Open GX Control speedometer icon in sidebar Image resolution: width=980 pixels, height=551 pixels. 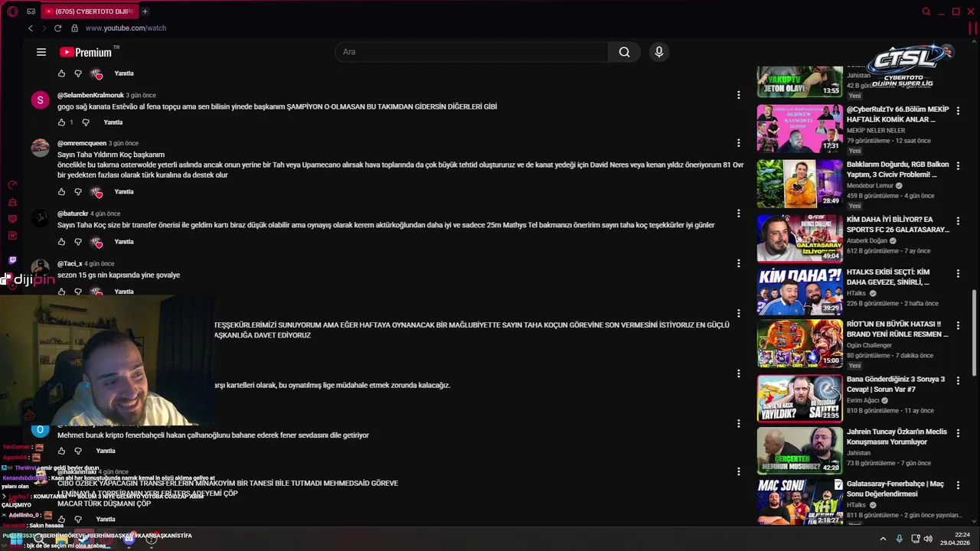pyautogui.click(x=12, y=185)
